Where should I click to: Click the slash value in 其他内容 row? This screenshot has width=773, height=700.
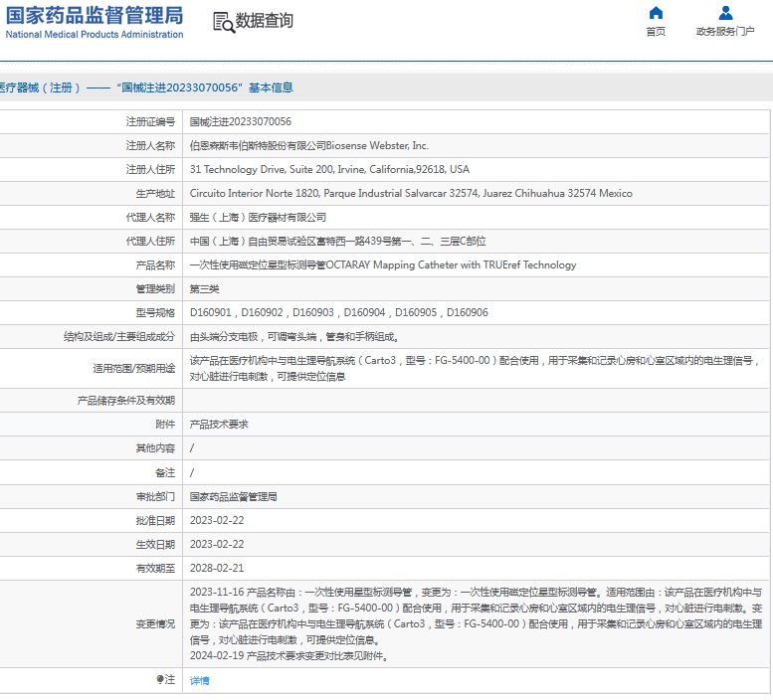[x=192, y=448]
